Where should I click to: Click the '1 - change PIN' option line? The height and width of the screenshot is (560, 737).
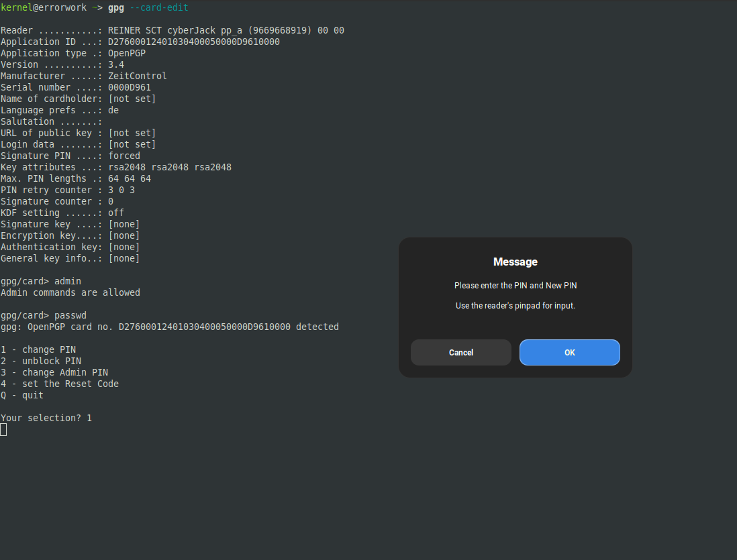(x=38, y=350)
